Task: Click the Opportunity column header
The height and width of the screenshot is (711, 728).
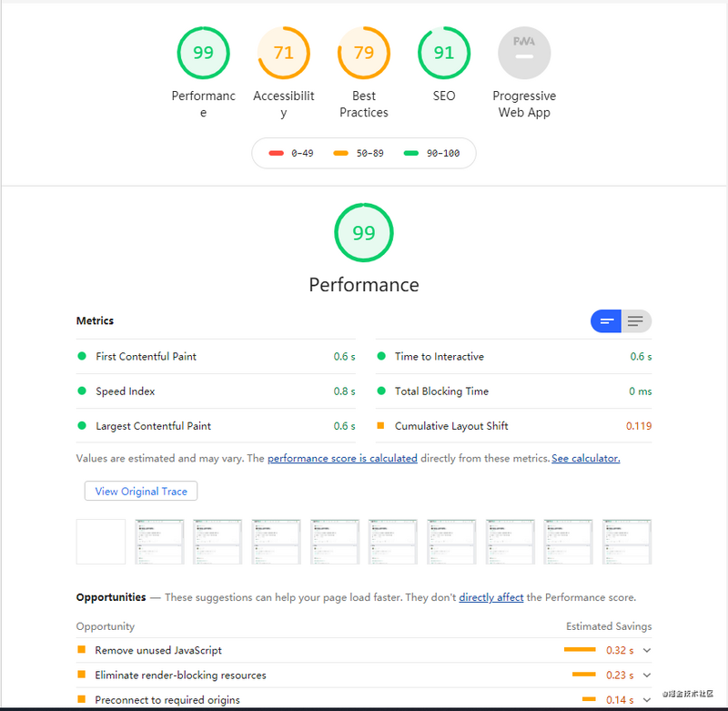Action: point(106,626)
